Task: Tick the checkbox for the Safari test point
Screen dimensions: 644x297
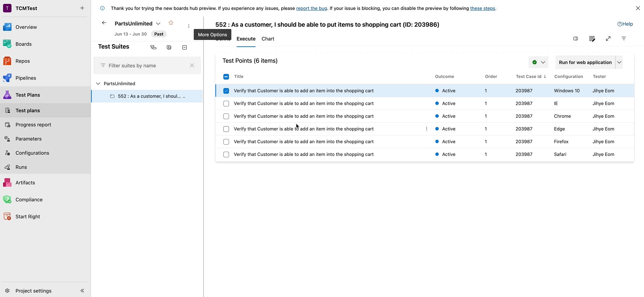Action: (x=226, y=155)
